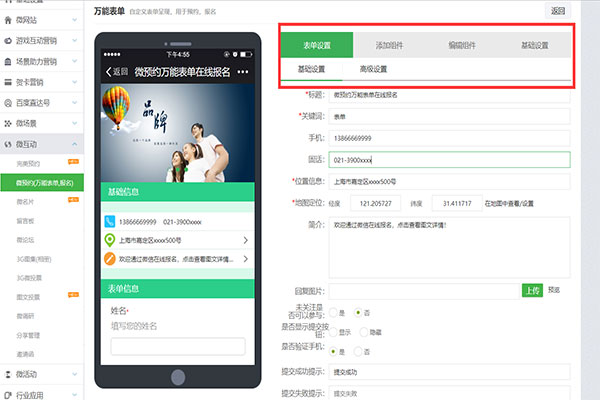This screenshot has height=400, width=600.
Task: Click the gamepad icon beside 游戏互动营销
Action: (x=8, y=41)
